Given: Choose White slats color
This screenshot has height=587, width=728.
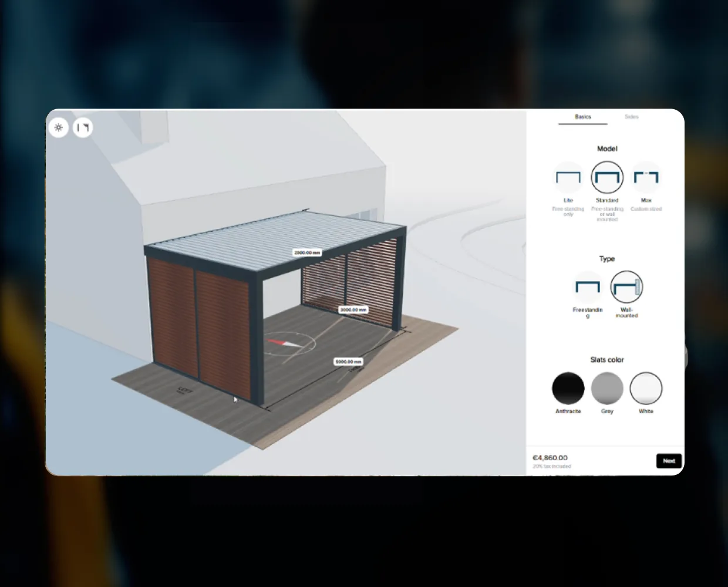Looking at the screenshot, I should [x=646, y=388].
